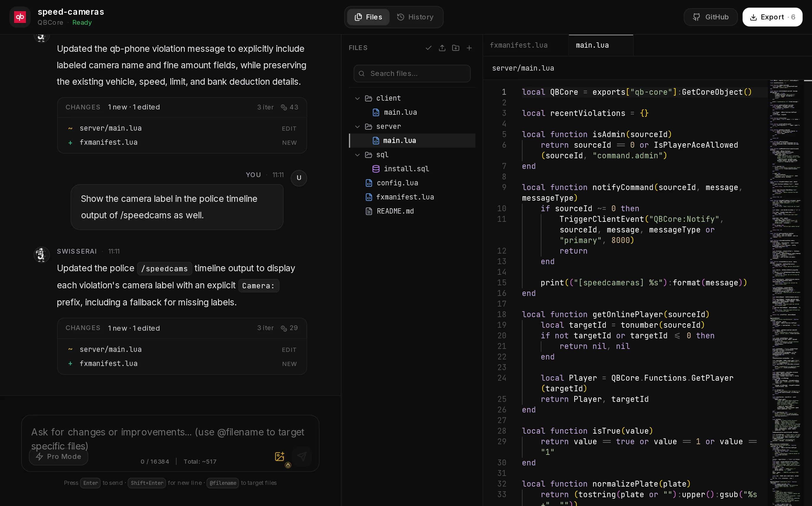Click the user avatar U
The image size is (812, 506).
click(299, 178)
